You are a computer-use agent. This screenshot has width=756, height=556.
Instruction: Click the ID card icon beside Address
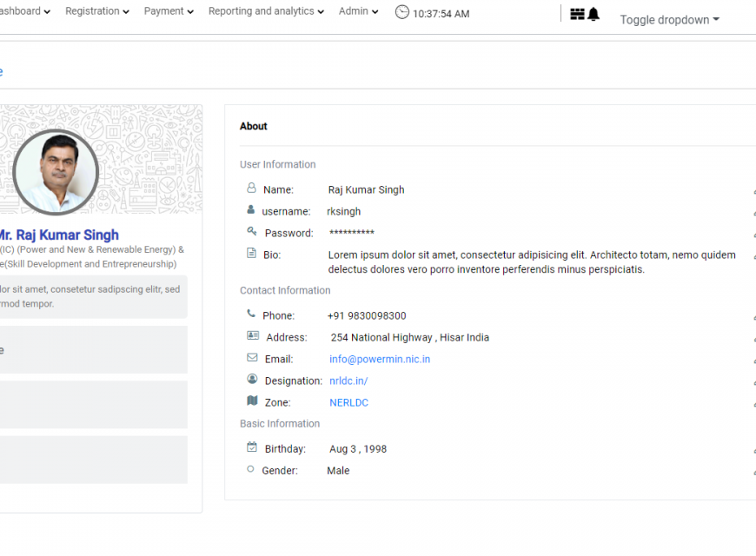[x=252, y=335]
